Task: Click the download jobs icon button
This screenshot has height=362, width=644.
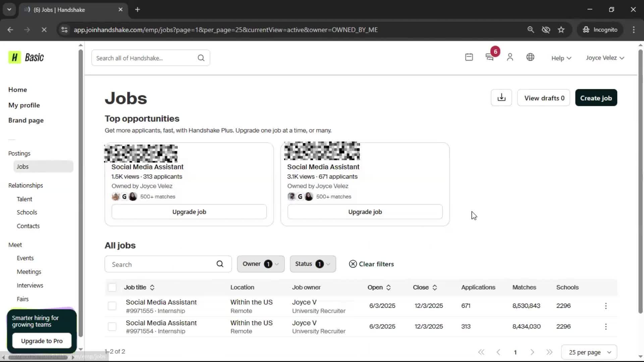Action: [501, 98]
